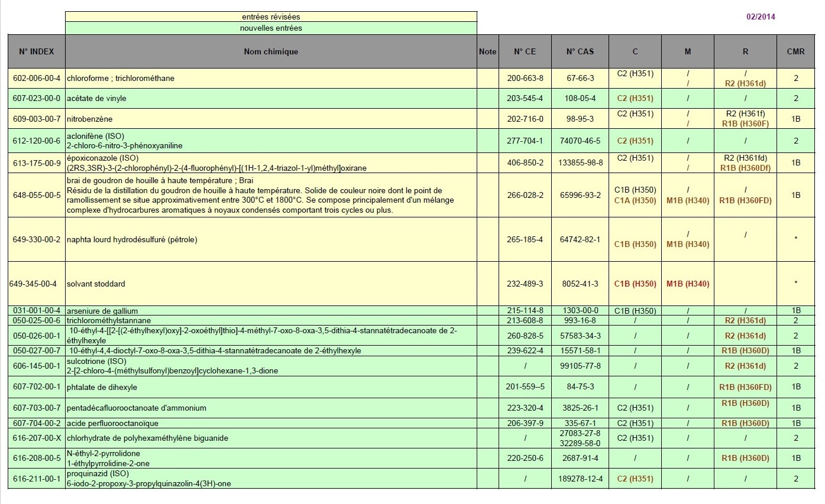Select CAS number 74070-46-5
Image resolution: width=825 pixels, height=504 pixels.
(x=580, y=141)
